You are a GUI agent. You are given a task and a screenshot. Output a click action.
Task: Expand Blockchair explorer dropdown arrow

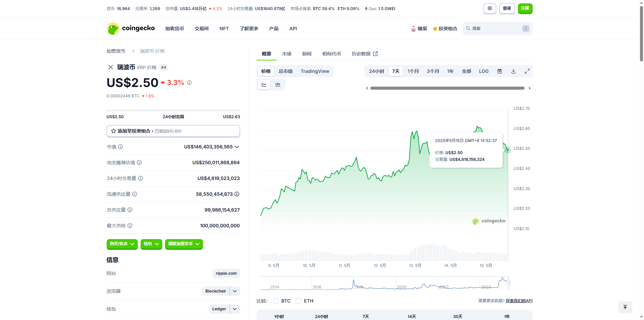(235, 291)
